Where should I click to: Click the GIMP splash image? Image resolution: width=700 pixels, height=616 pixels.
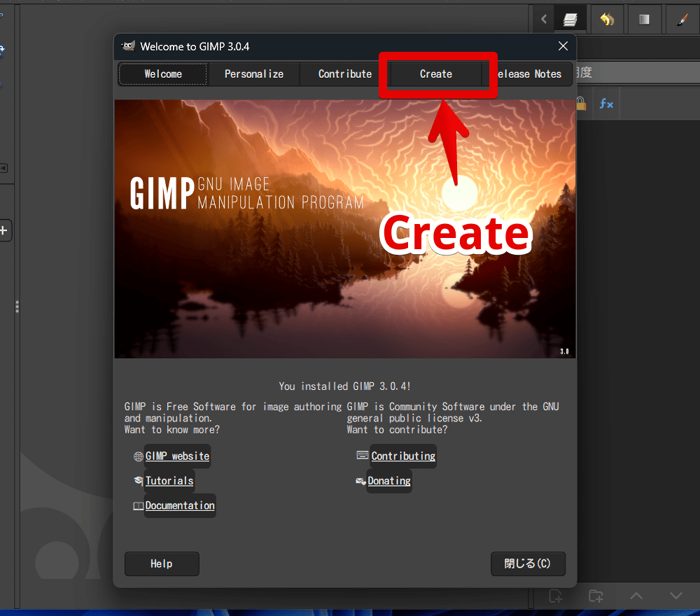point(344,229)
